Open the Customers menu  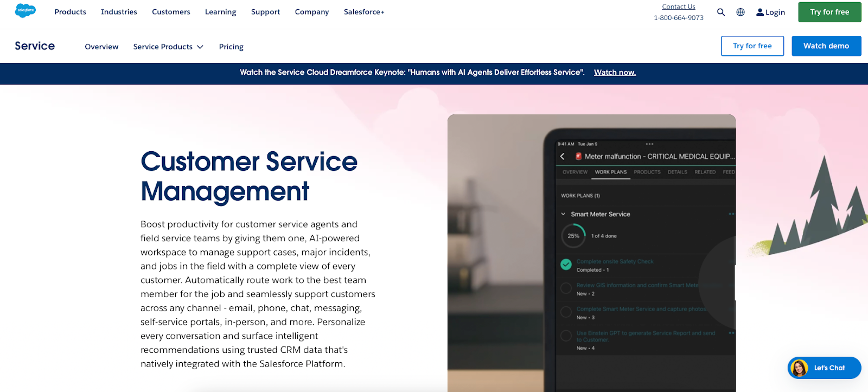pyautogui.click(x=171, y=12)
